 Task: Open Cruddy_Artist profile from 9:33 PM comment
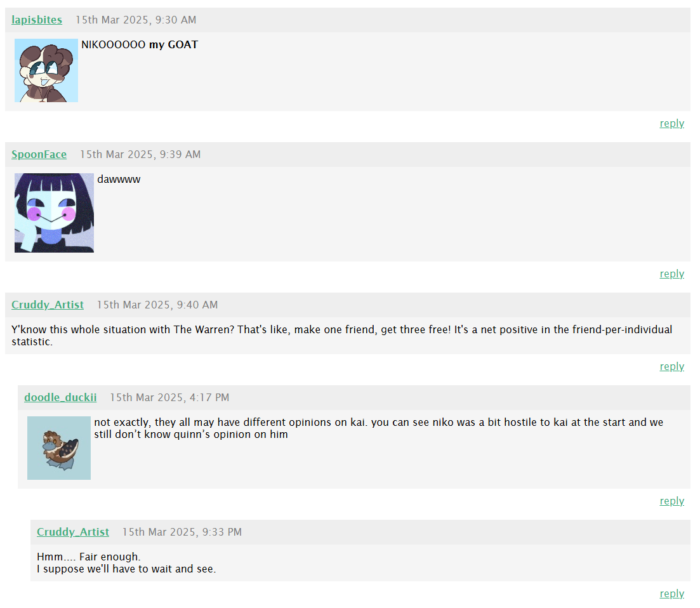73,532
